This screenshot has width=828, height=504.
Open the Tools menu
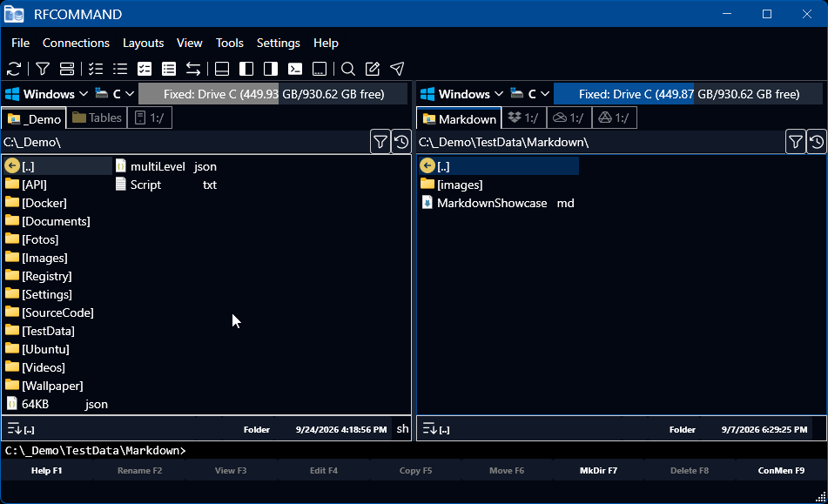230,43
